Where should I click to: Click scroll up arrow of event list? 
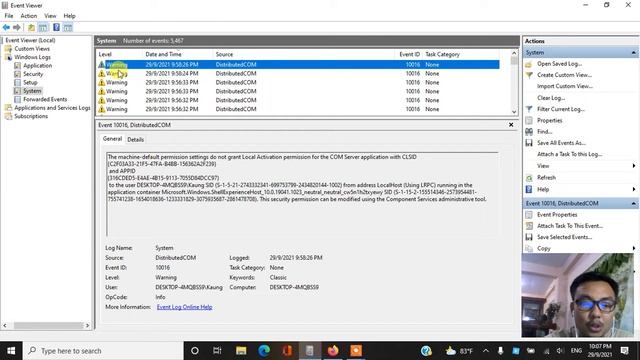pos(514,53)
